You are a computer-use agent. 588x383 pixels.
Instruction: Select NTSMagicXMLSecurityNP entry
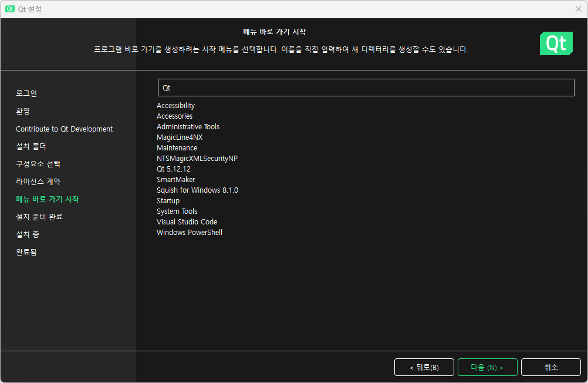(x=197, y=159)
